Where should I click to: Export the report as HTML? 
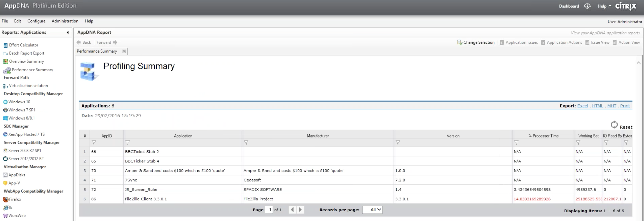[597, 106]
